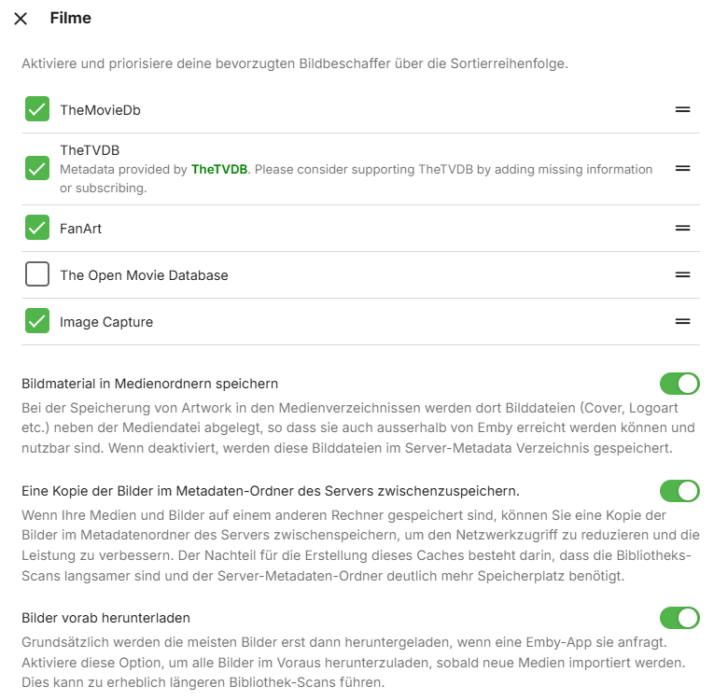Toggle off Bildmaterial in Medienordnern speichern
Viewport: 728px width, 700px height.
tap(679, 384)
